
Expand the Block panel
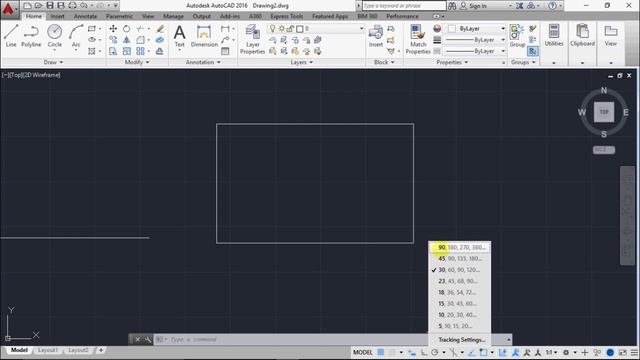pyautogui.click(x=384, y=62)
